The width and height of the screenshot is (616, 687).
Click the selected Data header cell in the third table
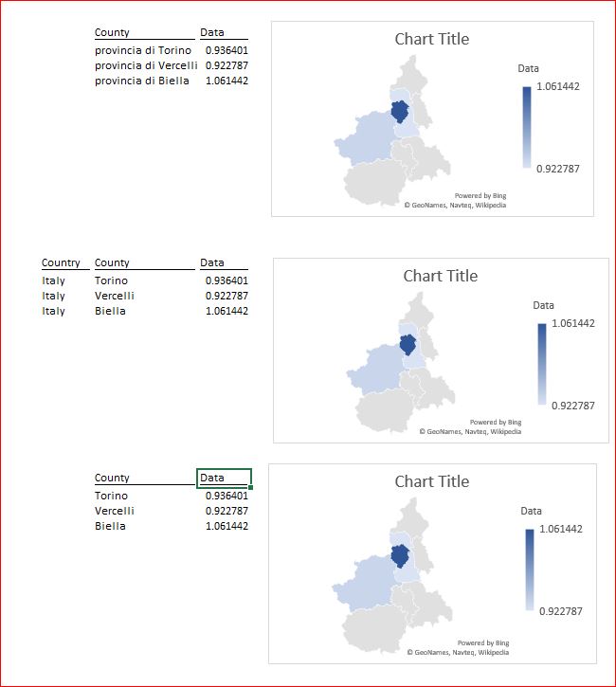[224, 478]
